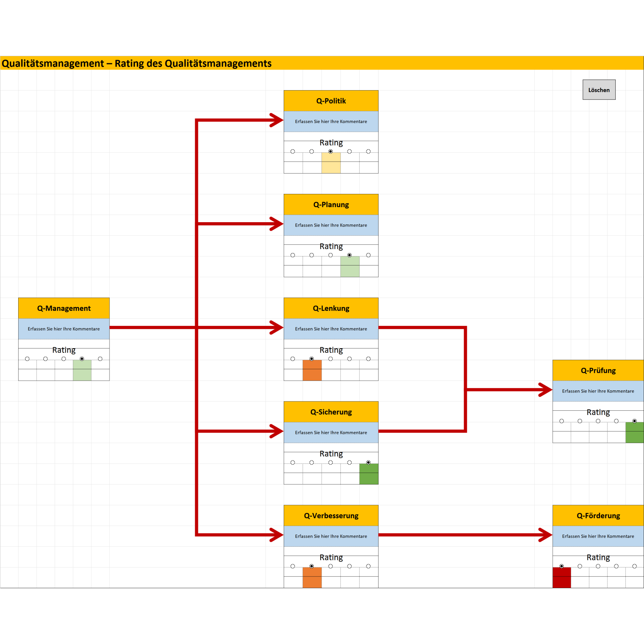644x644 pixels.
Task: Select the fourth rating radio in Q-Politik
Action: click(350, 151)
